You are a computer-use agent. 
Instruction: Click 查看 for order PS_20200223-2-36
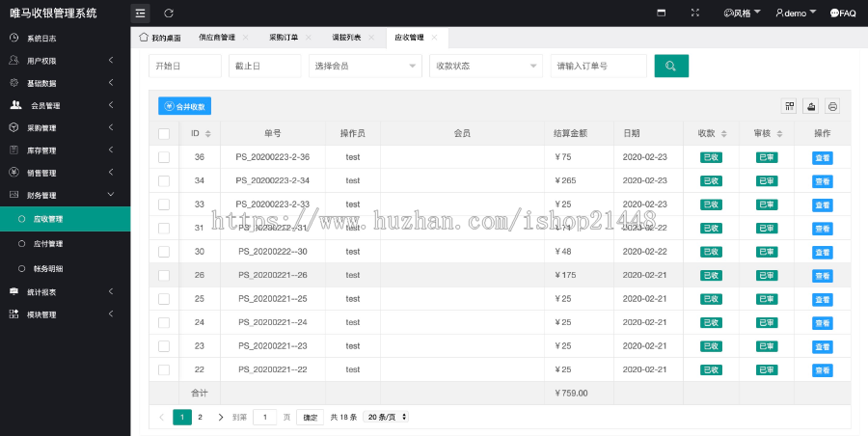pos(822,158)
